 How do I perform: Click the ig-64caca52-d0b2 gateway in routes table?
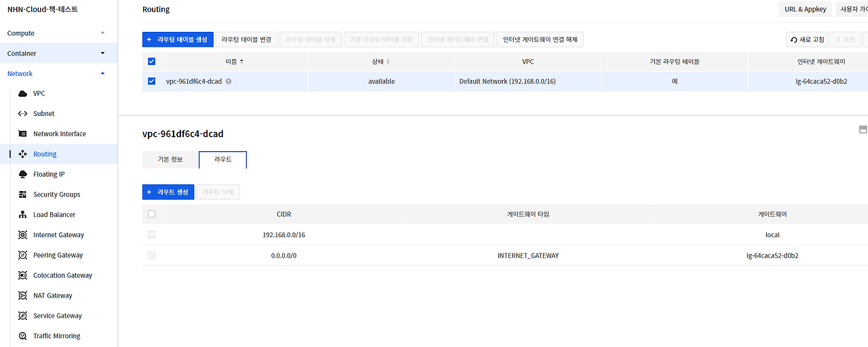[772, 256]
